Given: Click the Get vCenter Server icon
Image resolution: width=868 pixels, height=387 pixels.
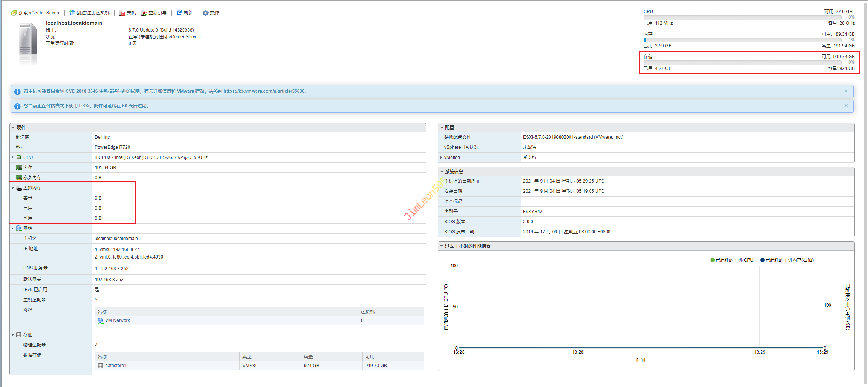Looking at the screenshot, I should point(14,13).
